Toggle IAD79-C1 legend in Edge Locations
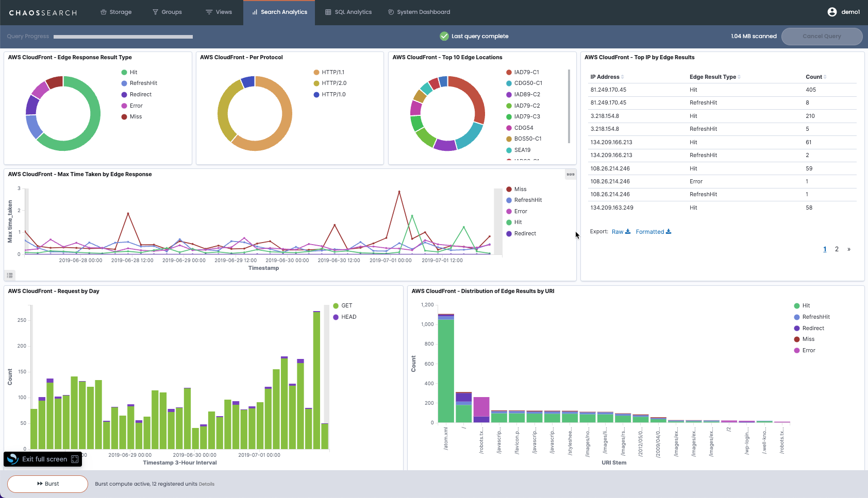Viewport: 868px width, 498px height. pos(523,72)
